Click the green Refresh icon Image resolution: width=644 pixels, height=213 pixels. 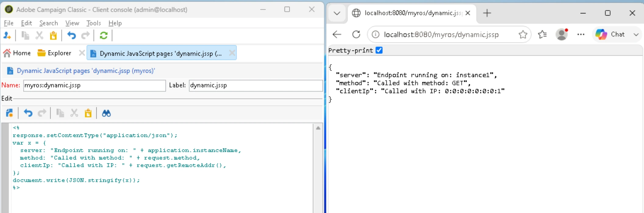pyautogui.click(x=104, y=36)
